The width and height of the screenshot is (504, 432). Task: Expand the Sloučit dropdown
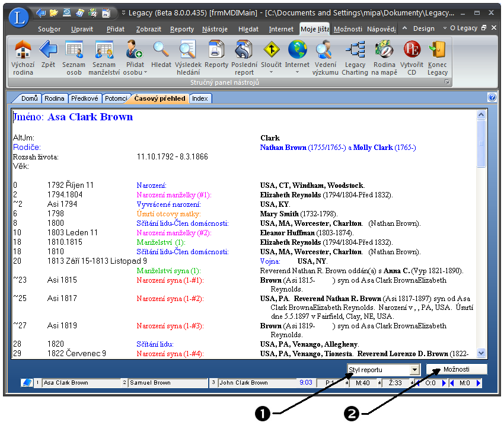271,72
